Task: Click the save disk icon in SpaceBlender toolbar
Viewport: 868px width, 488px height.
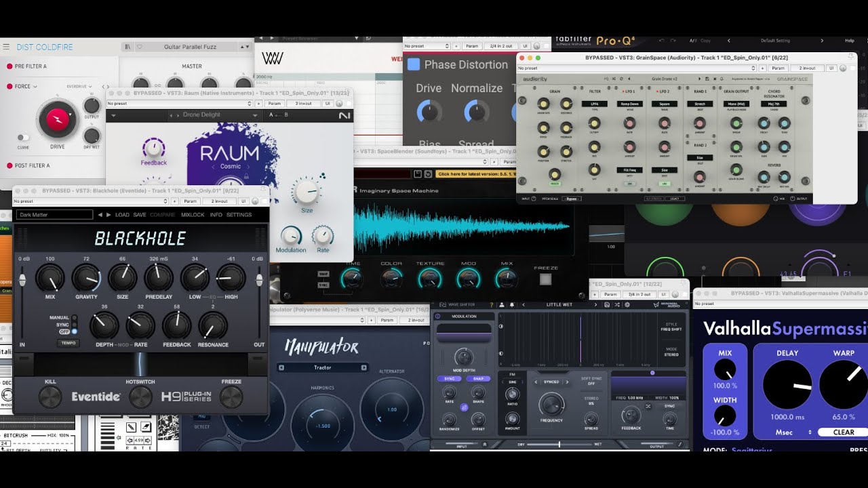Action: tap(418, 174)
